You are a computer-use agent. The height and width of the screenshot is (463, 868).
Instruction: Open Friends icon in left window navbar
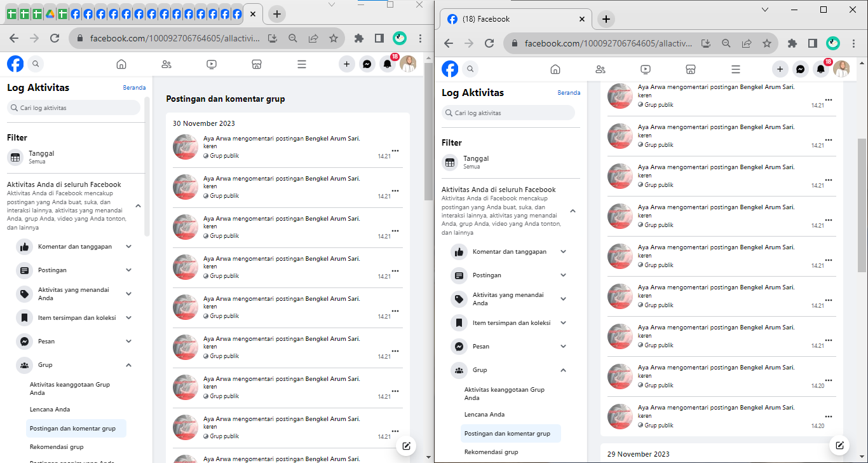[166, 64]
